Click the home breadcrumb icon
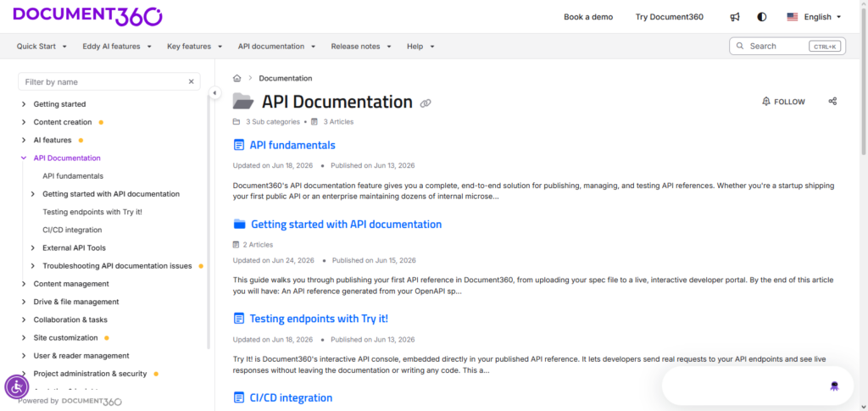The width and height of the screenshot is (868, 411). pos(237,78)
